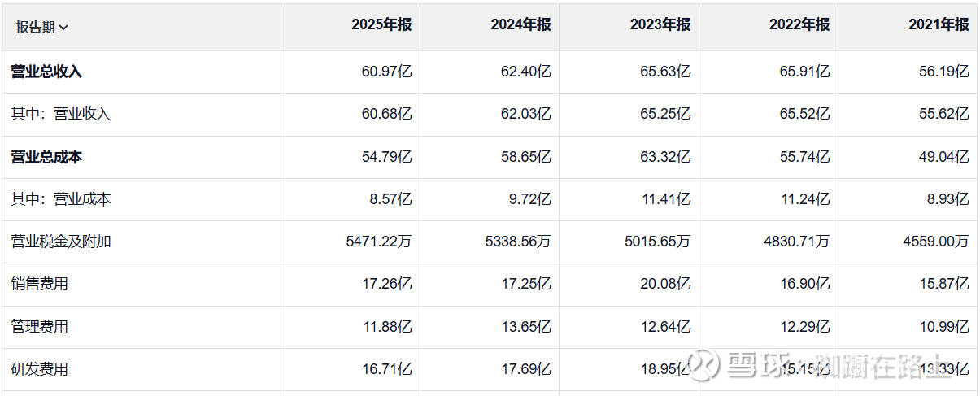Click the 其中：营业成本 row label
980x396 pixels.
(61, 199)
